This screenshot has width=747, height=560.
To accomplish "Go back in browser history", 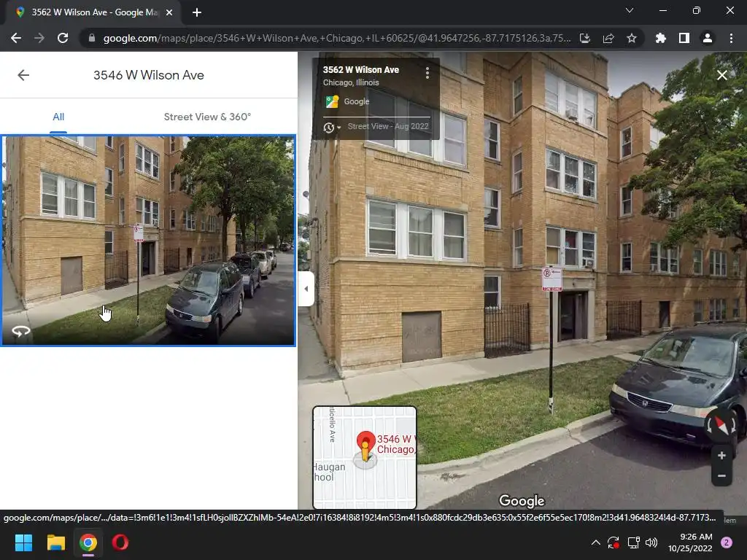I will tap(16, 38).
